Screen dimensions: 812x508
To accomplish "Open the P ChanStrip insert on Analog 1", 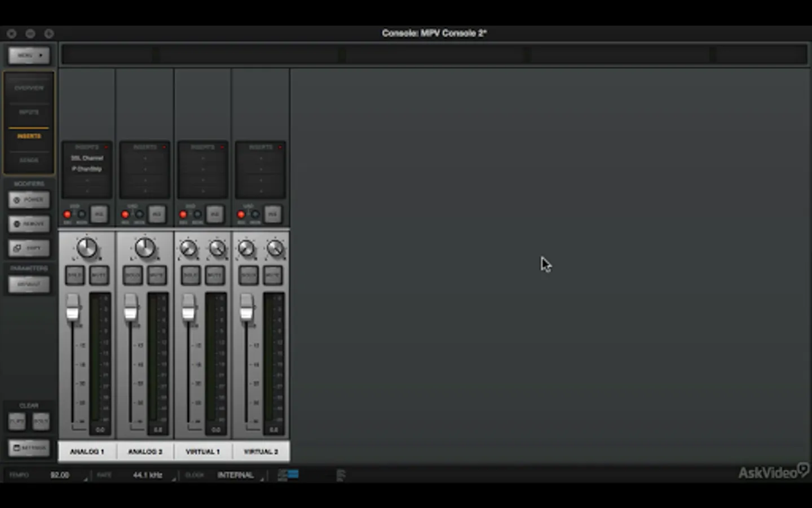I will 87,169.
